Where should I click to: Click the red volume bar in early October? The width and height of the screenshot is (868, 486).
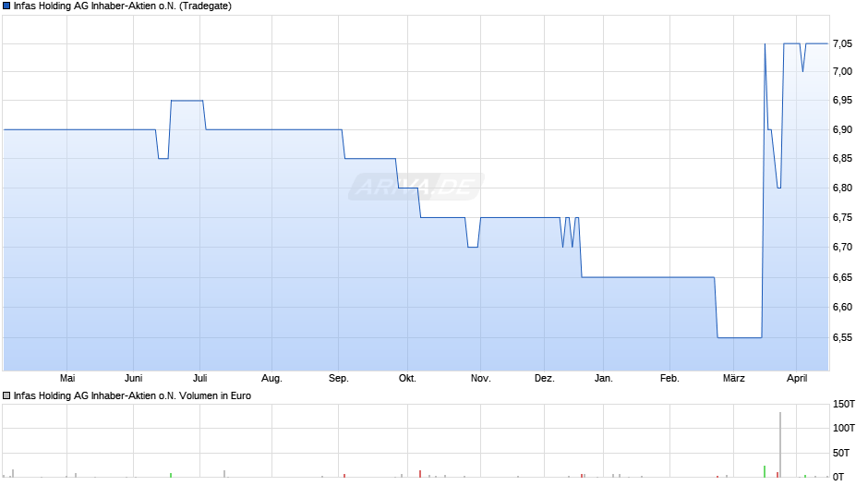click(x=420, y=473)
